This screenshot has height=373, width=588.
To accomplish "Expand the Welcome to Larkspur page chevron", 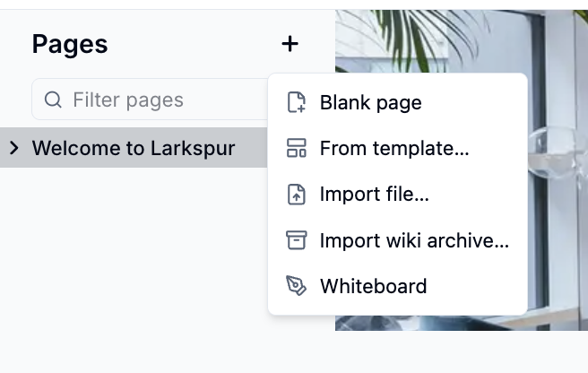I will (x=13, y=147).
